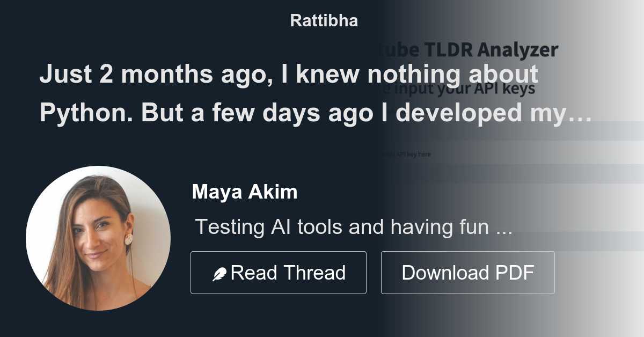The height and width of the screenshot is (337, 644).
Task: Click the border of the Read Thread button
Action: click(x=279, y=253)
